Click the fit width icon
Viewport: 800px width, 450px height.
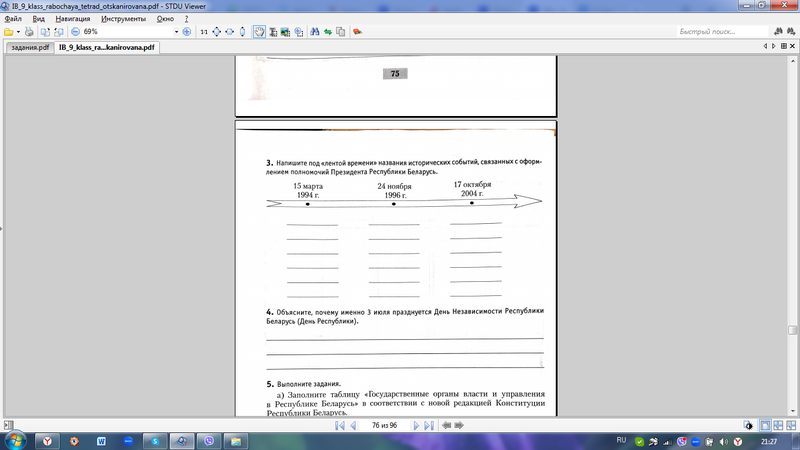pyautogui.click(x=230, y=32)
